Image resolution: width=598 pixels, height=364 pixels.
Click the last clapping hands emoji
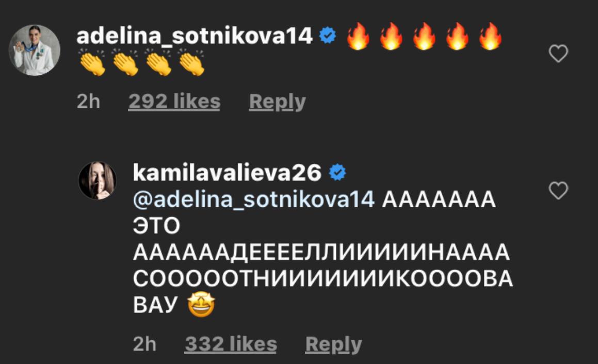click(x=192, y=64)
